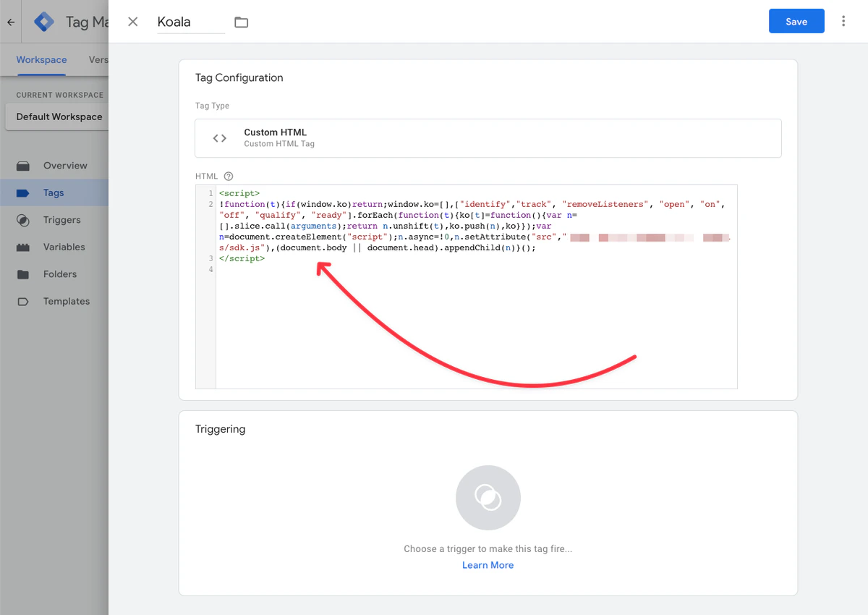Open Default Workspace selector
Image resolution: width=868 pixels, height=615 pixels.
tap(57, 116)
